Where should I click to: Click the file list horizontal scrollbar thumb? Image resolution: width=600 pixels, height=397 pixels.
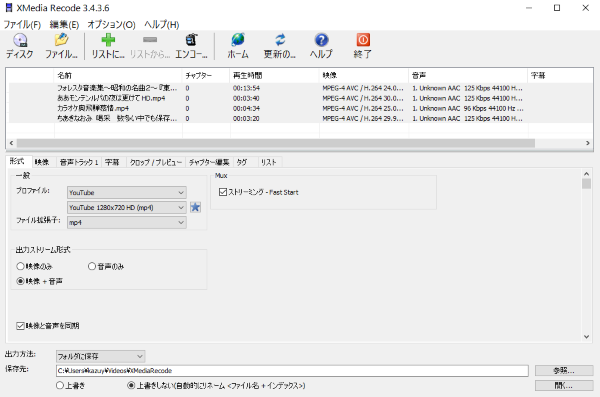tap(276, 143)
